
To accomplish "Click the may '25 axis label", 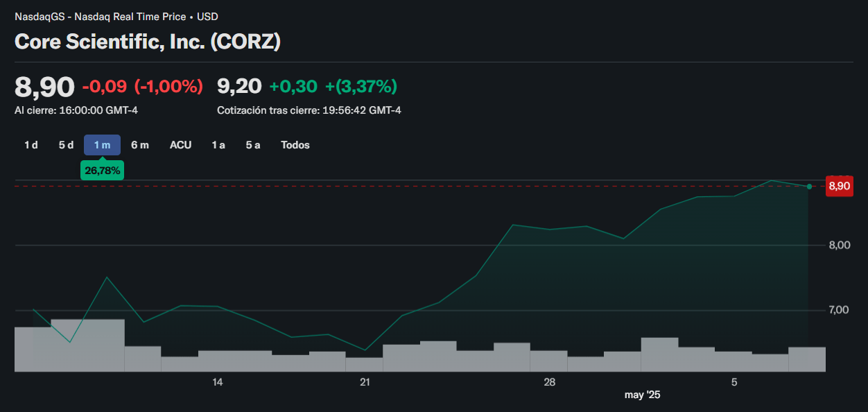I will coord(643,395).
